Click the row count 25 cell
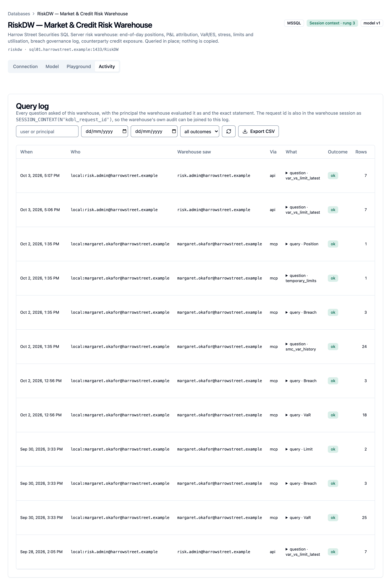391x588 pixels. (364, 517)
